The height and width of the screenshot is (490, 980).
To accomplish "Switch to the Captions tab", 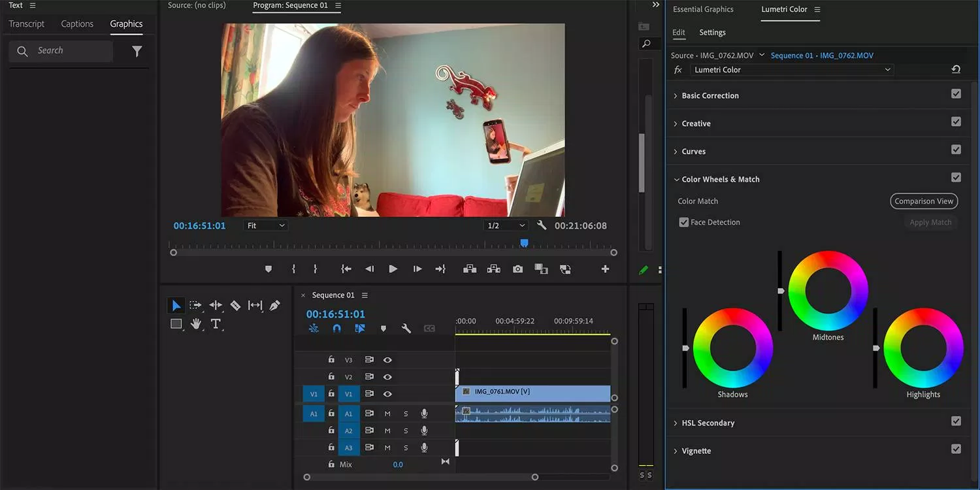I will [x=77, y=24].
